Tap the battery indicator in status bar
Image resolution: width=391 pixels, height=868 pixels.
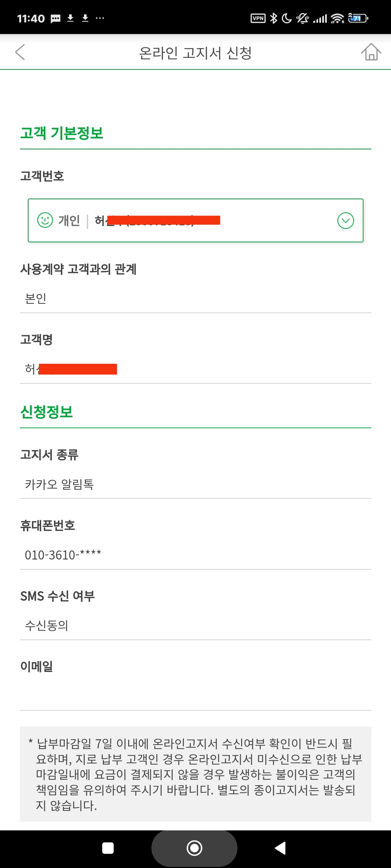click(x=358, y=18)
